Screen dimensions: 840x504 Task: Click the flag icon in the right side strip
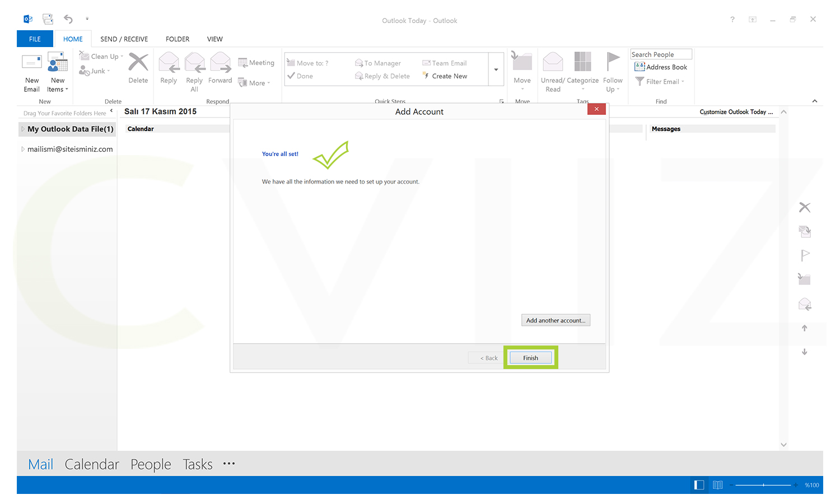tap(805, 255)
